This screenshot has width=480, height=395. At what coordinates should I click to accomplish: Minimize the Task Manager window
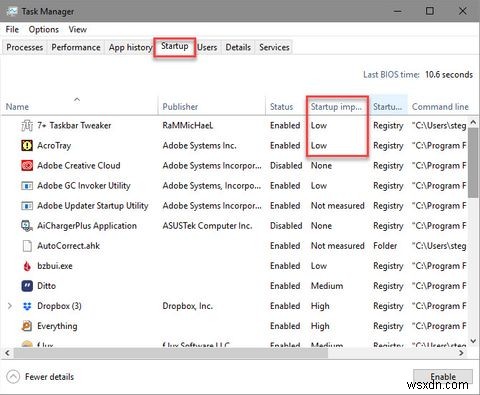click(x=397, y=11)
